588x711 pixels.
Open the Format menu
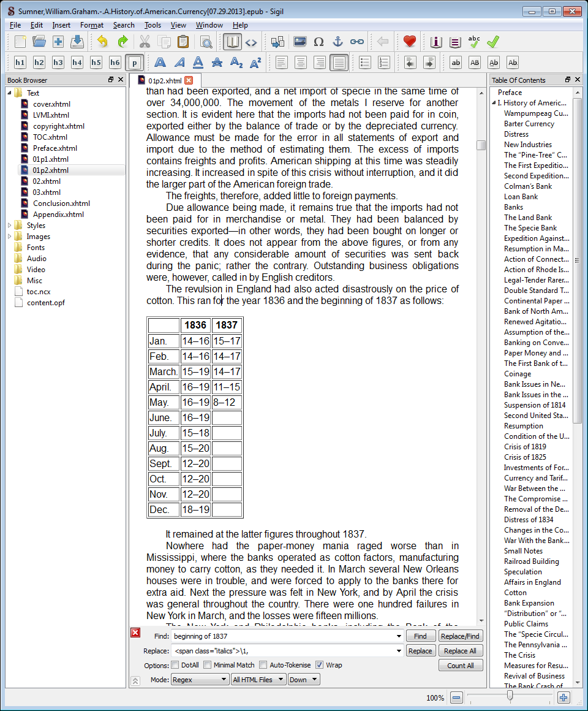pyautogui.click(x=91, y=25)
